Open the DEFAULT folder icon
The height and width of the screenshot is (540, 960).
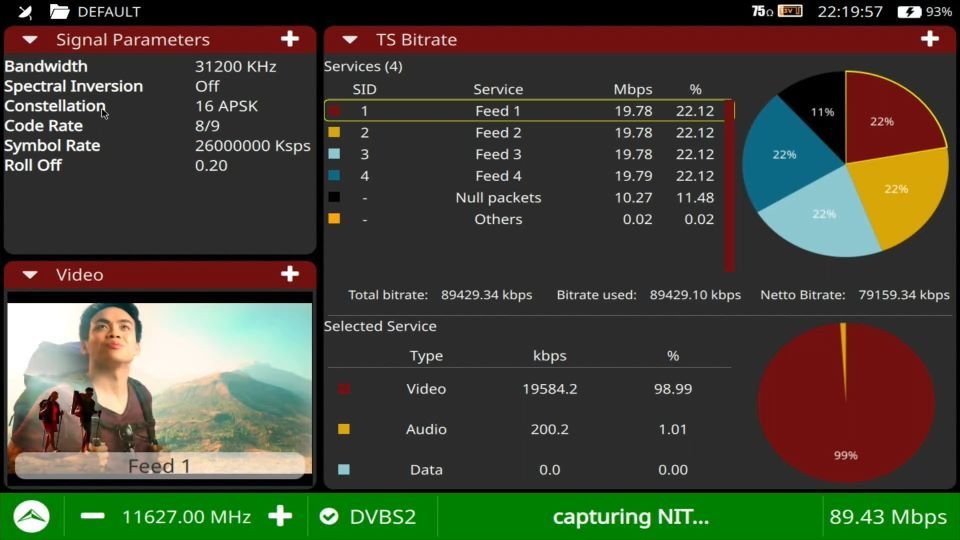pyautogui.click(x=60, y=12)
